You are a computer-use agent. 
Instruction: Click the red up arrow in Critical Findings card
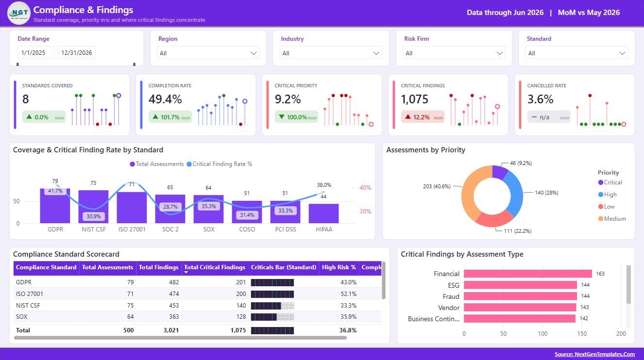[x=408, y=117]
